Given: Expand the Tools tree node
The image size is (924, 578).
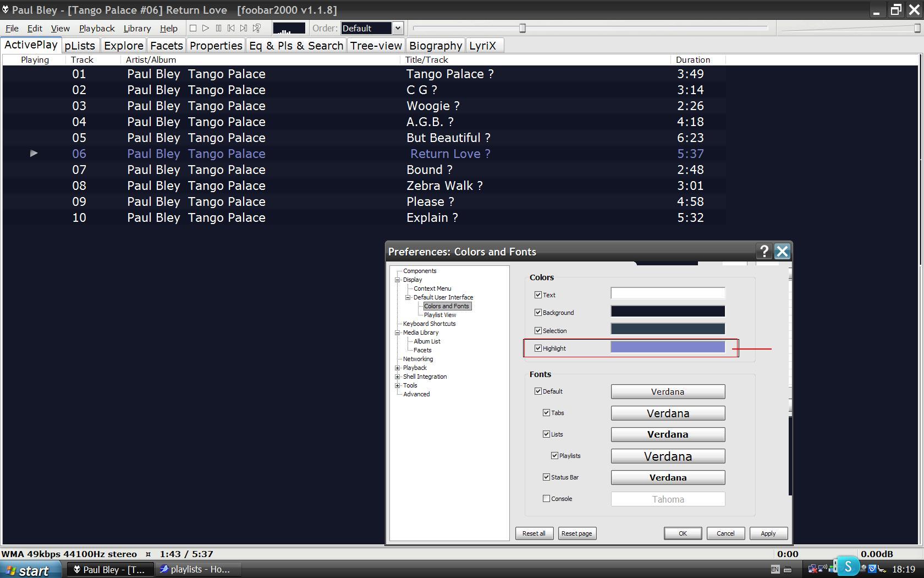Looking at the screenshot, I should tap(398, 385).
